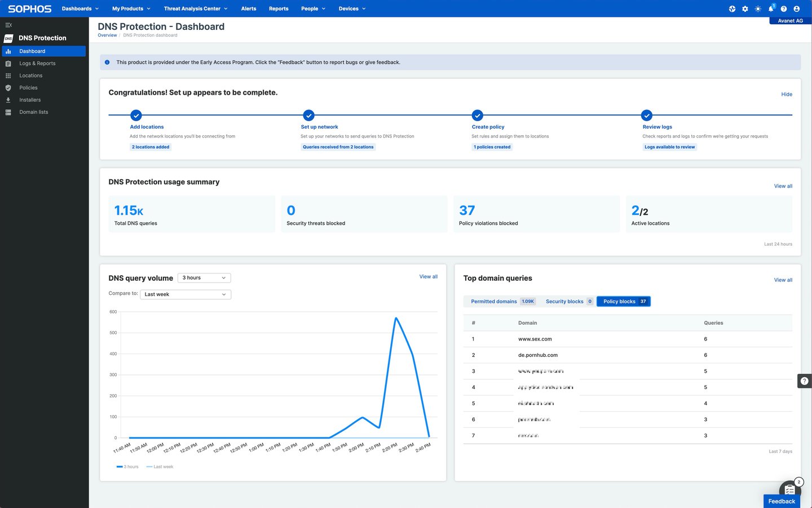Click the 1.15K Total DNS queries card

(x=192, y=214)
